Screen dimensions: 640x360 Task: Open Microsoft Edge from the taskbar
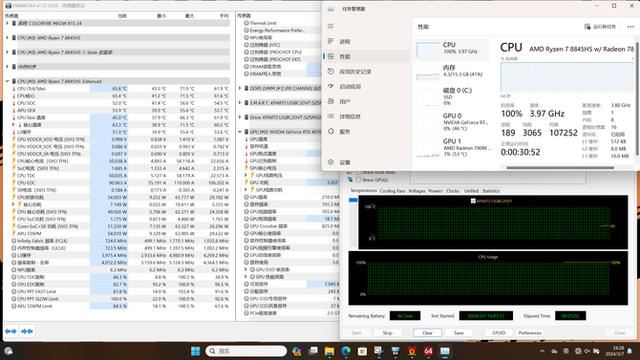click(346, 351)
